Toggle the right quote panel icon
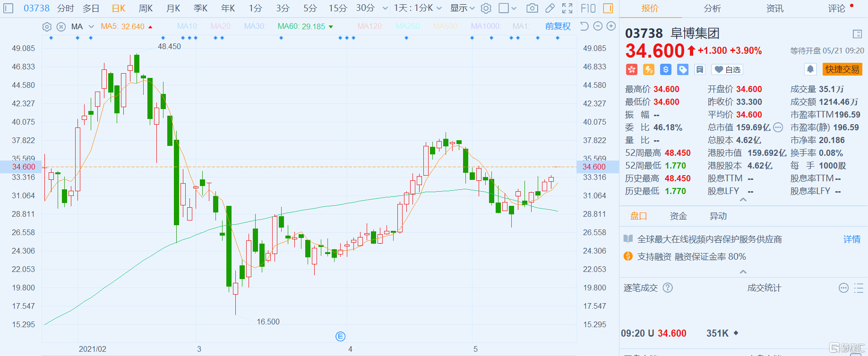 point(608,8)
